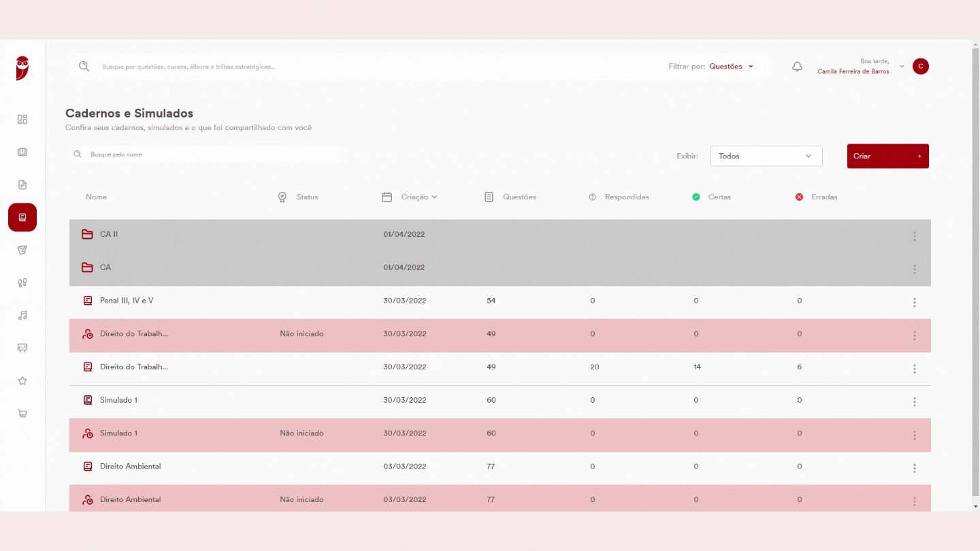Open the Filtrar por Questões dropdown

[732, 67]
